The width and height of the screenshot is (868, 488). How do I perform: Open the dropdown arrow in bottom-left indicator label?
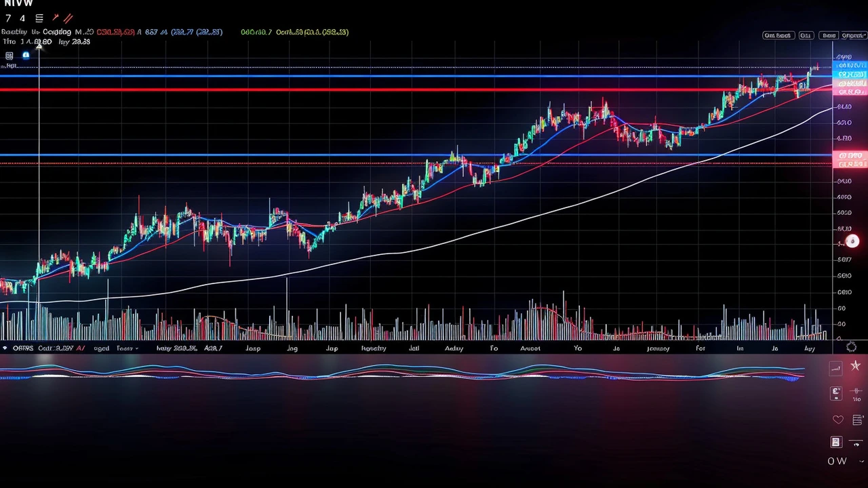136,348
